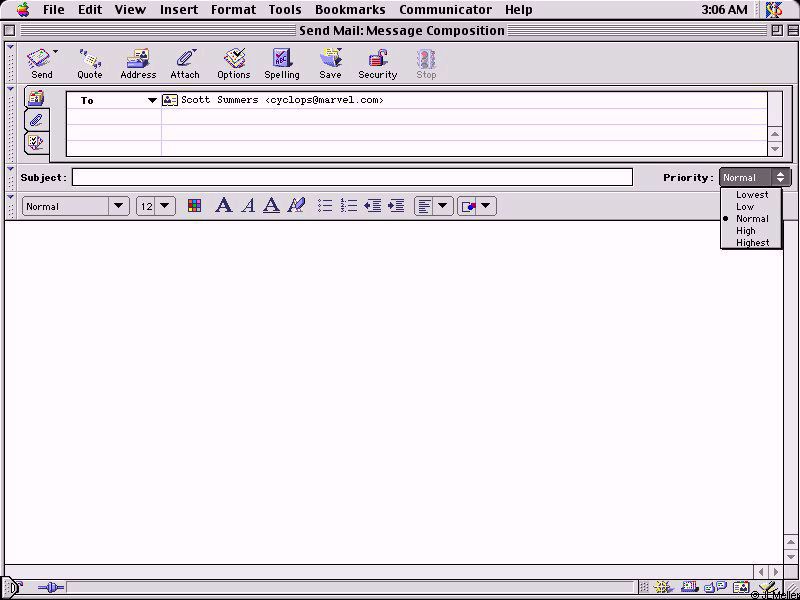Click the Save toolbar icon

coord(330,63)
